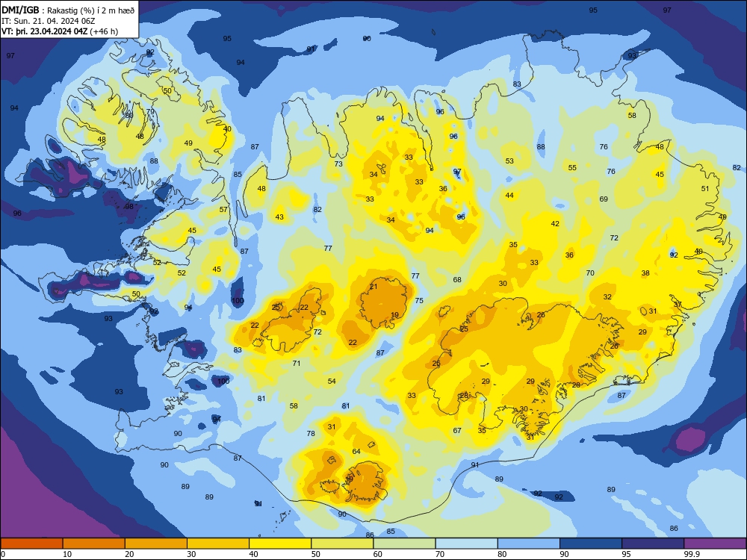Screen dimensions: 747x560
Task: Pick the indigo 95–99.9 legend swatch
Action: [x=653, y=544]
